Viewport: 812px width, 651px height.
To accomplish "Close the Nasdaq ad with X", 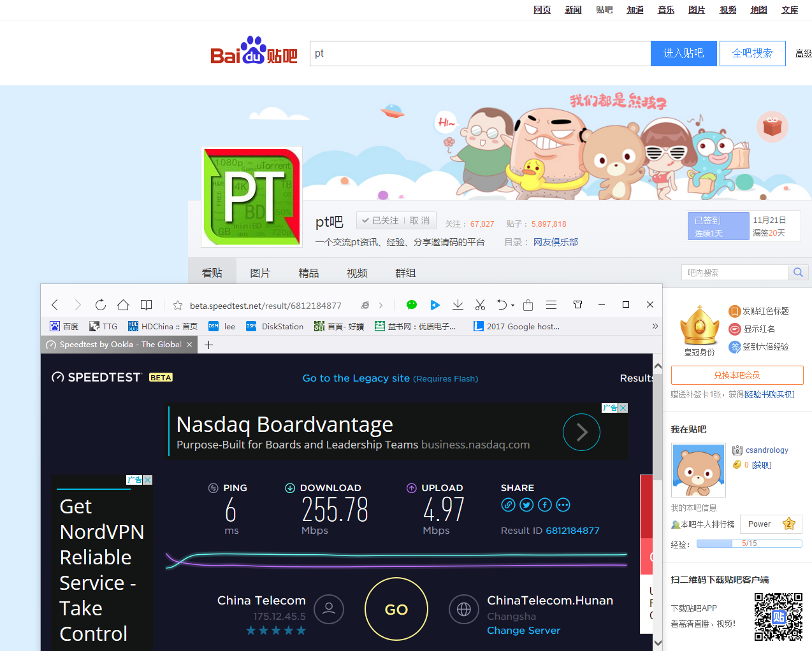I will [x=623, y=408].
